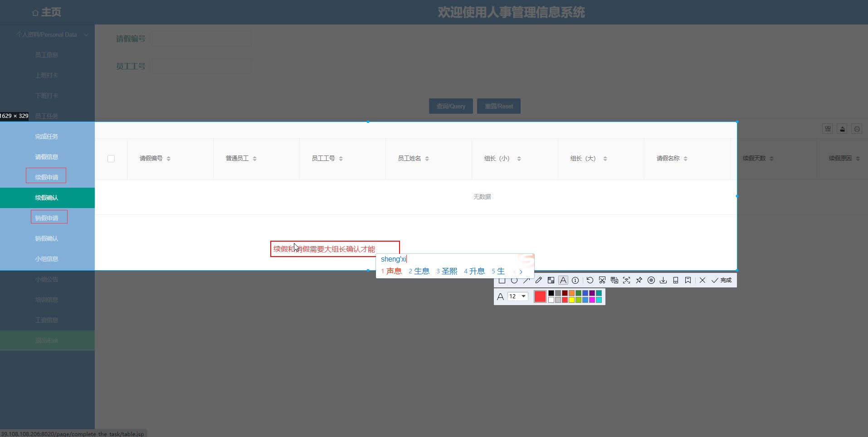Pick the purple color swatch
The width and height of the screenshot is (868, 437).
point(592,293)
